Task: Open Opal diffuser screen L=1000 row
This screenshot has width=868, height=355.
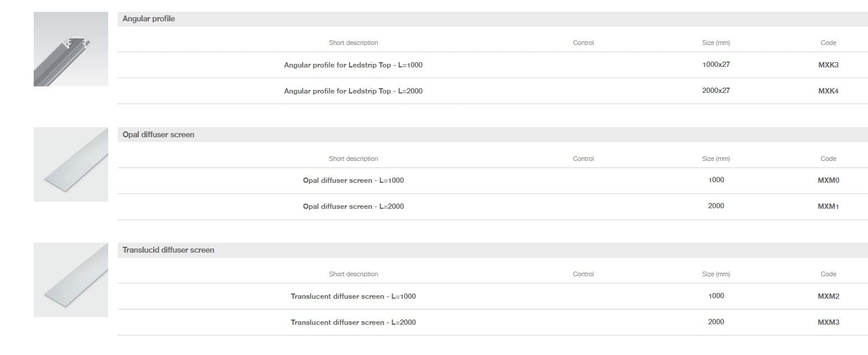Action: pyautogui.click(x=353, y=180)
